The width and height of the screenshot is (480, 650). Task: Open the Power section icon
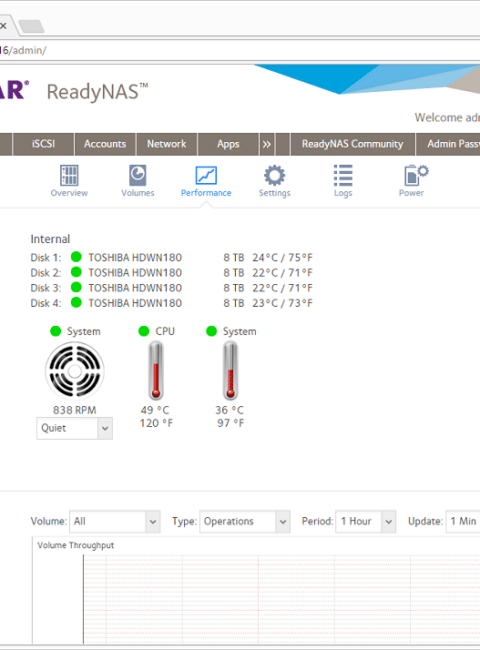[x=416, y=175]
